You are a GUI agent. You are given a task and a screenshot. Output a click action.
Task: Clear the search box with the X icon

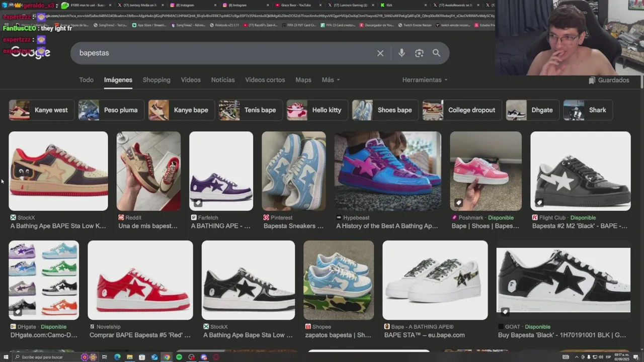tap(380, 53)
